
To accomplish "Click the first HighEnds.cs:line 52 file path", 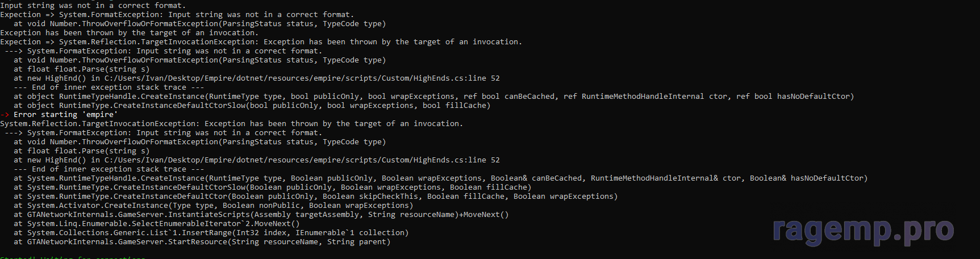I will pos(302,78).
